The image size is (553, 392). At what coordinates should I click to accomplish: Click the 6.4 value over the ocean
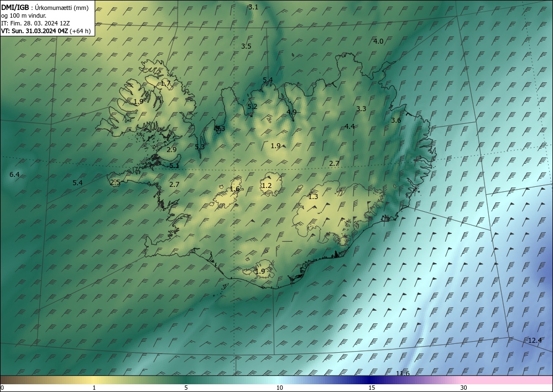coord(14,174)
